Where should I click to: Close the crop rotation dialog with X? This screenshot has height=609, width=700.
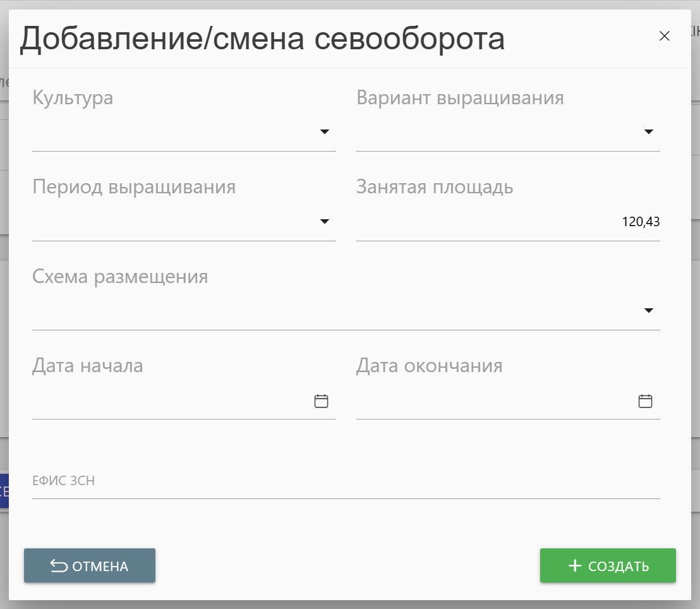(664, 36)
